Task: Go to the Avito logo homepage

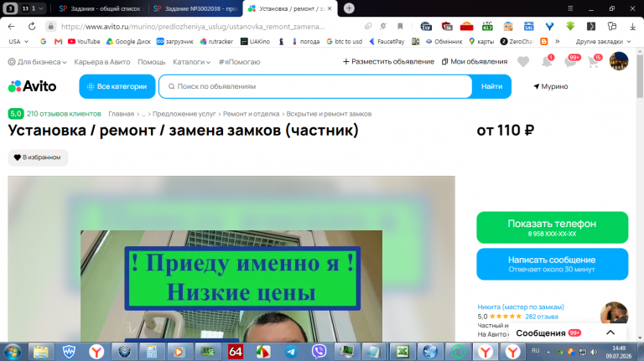Action: pos(32,86)
